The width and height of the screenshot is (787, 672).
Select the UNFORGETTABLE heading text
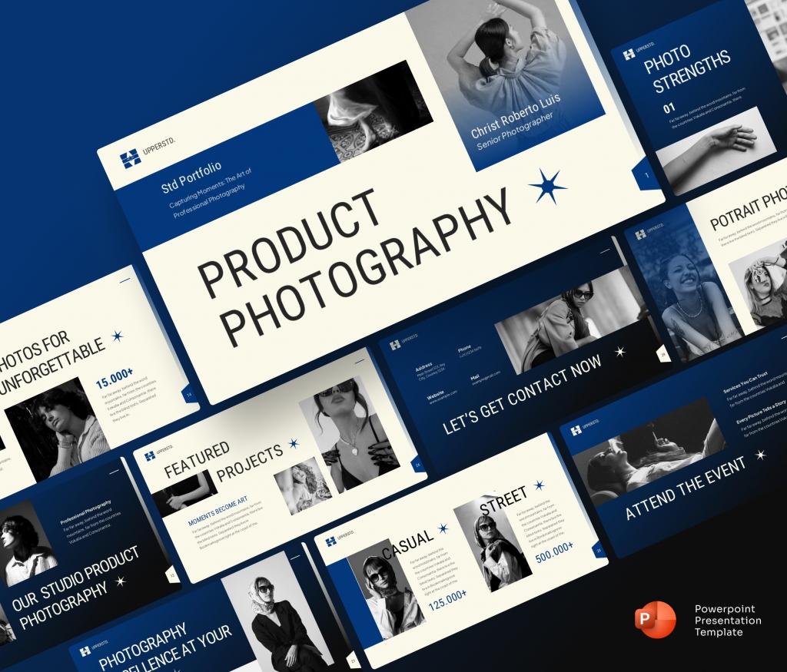pos(52,366)
